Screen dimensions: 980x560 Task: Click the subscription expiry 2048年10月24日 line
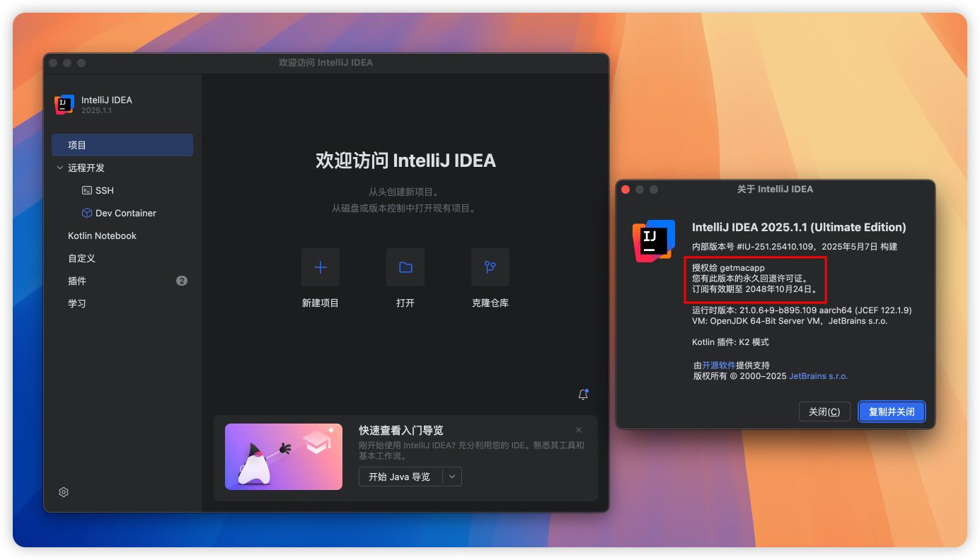point(755,289)
